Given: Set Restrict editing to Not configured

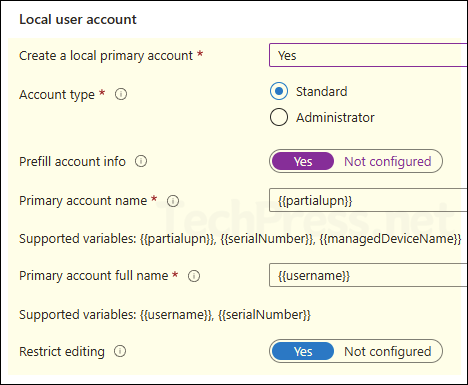Looking at the screenshot, I should point(388,351).
